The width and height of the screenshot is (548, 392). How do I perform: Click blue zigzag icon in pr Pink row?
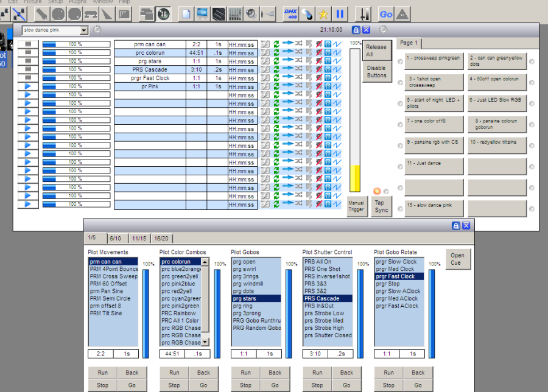coord(337,86)
